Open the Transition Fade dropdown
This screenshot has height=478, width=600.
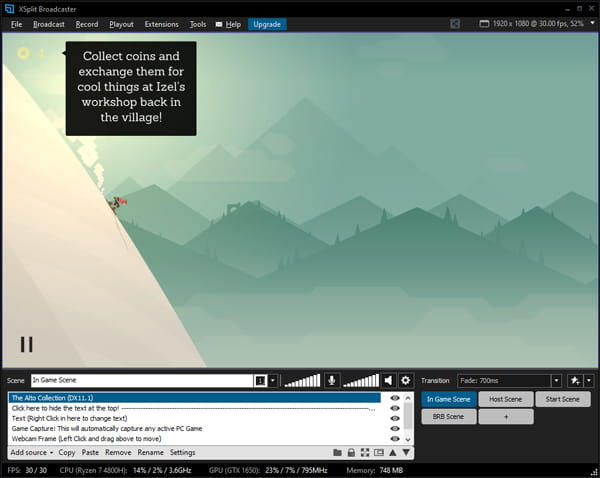(556, 380)
